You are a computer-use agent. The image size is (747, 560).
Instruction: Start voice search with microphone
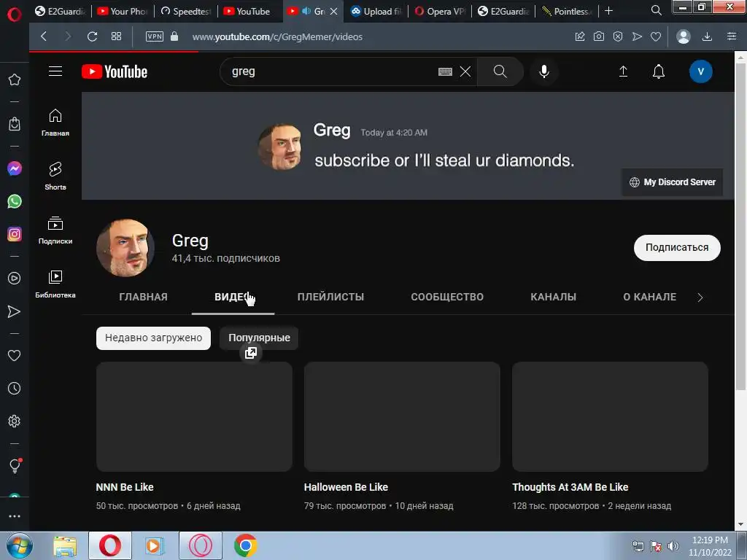(543, 71)
